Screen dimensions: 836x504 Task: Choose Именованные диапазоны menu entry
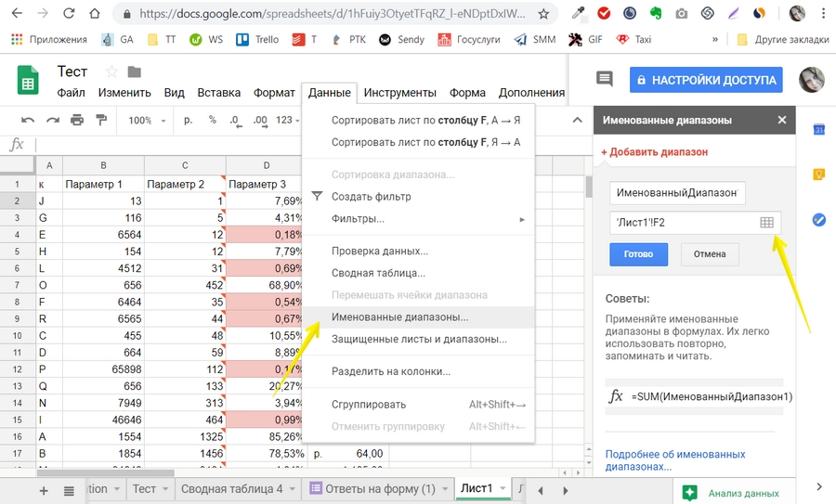tap(399, 317)
